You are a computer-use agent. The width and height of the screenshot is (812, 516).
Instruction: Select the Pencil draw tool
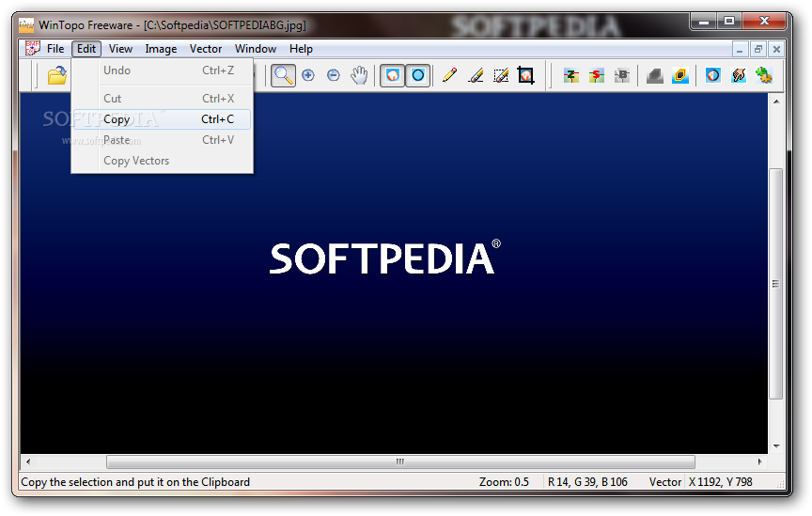tap(449, 75)
